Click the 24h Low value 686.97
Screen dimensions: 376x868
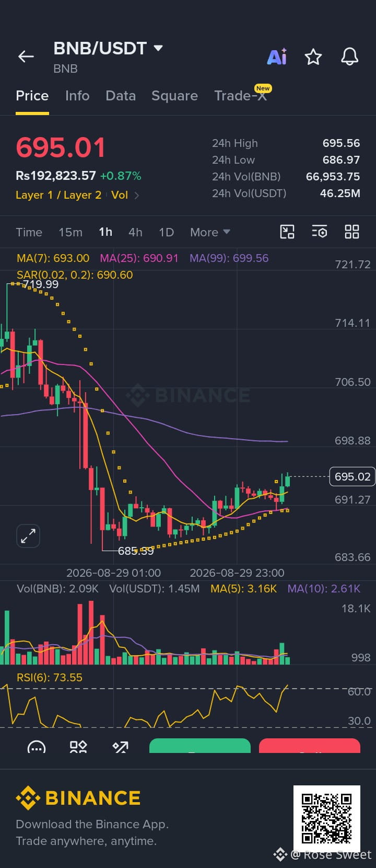(341, 160)
